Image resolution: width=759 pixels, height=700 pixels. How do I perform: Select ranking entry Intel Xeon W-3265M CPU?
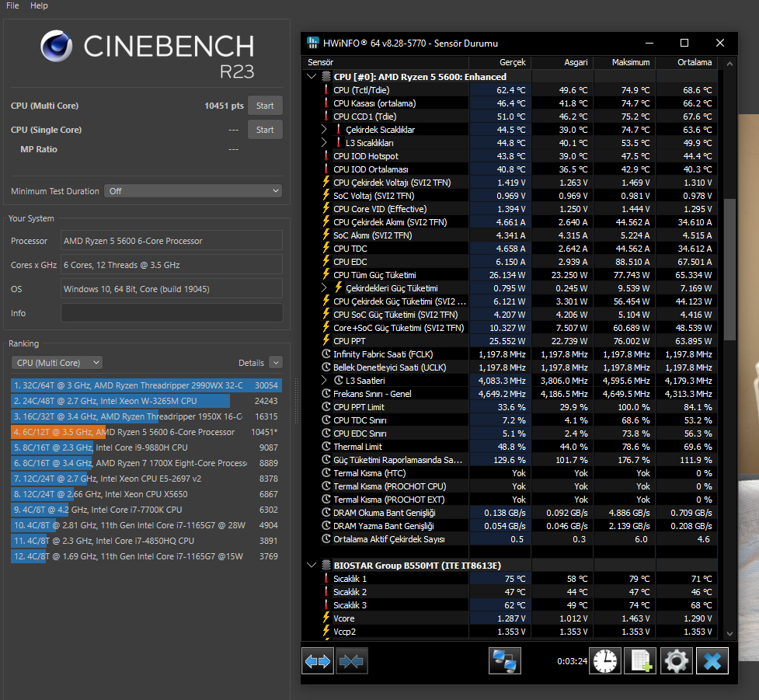146,401
